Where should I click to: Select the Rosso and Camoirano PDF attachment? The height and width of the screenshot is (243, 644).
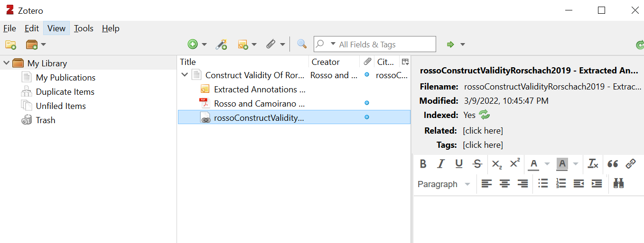point(294,103)
